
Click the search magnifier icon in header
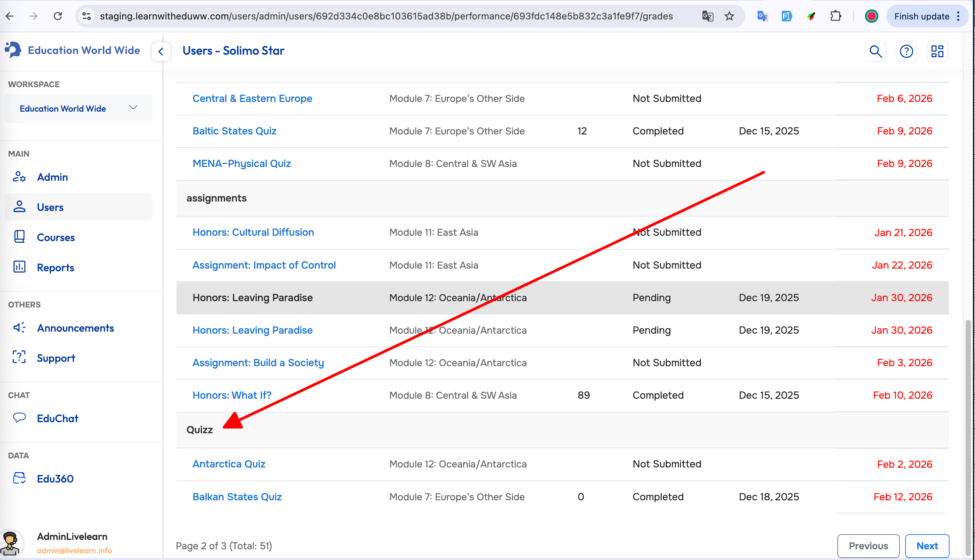(875, 51)
